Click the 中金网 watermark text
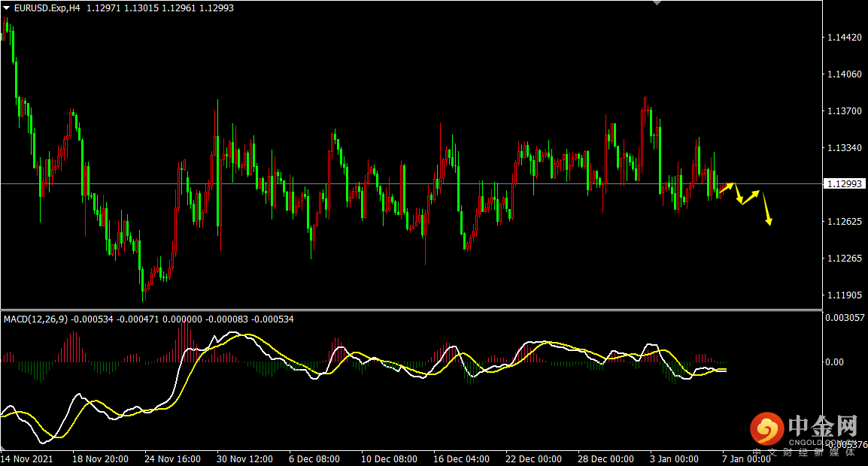Screen dimensions: 868x466 click(823, 427)
